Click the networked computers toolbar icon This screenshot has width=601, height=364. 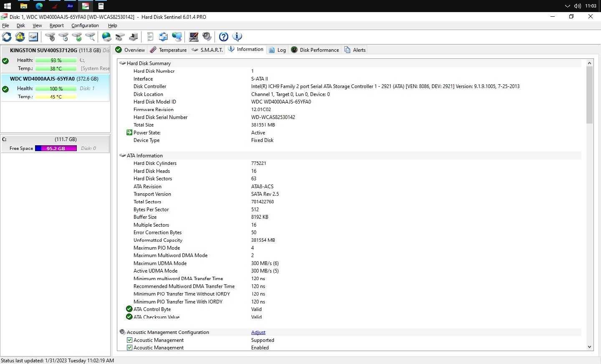[177, 37]
